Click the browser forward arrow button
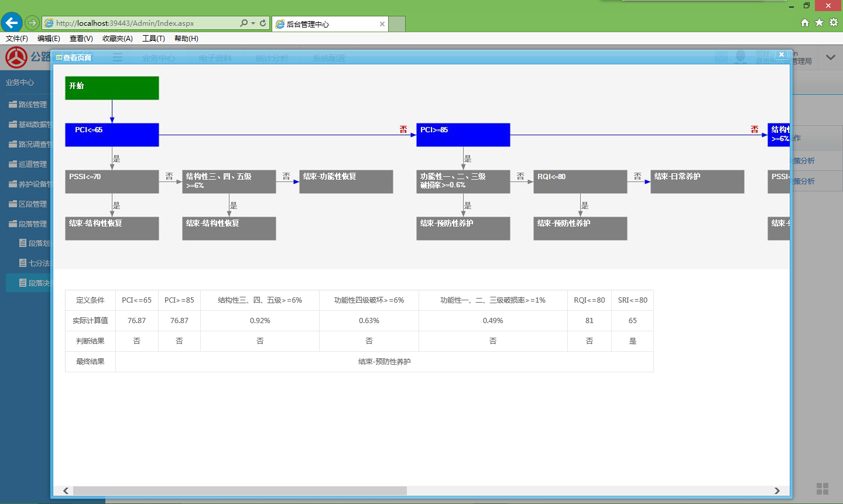 (x=32, y=23)
